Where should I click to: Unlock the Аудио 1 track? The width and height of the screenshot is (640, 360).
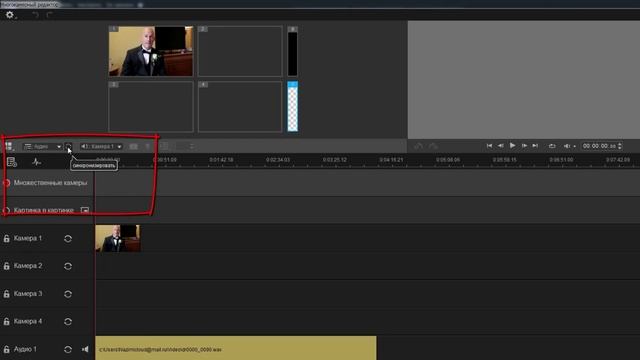coord(7,349)
